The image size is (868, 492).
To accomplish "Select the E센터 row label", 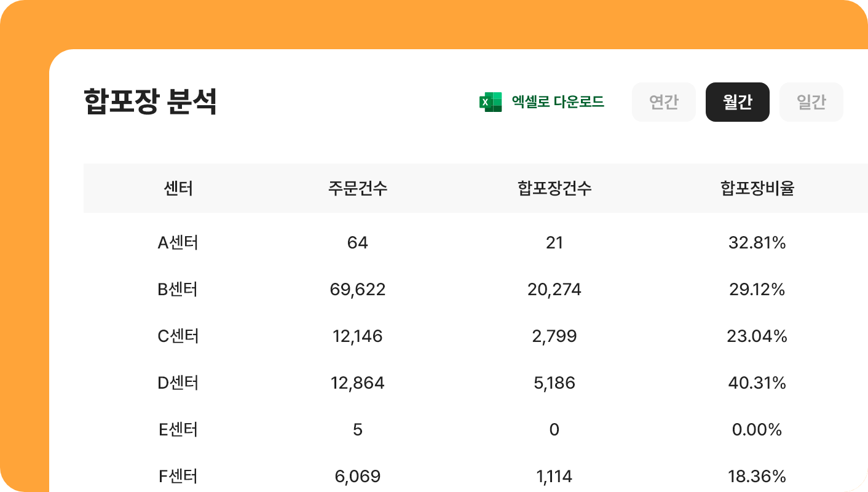I will pyautogui.click(x=178, y=430).
